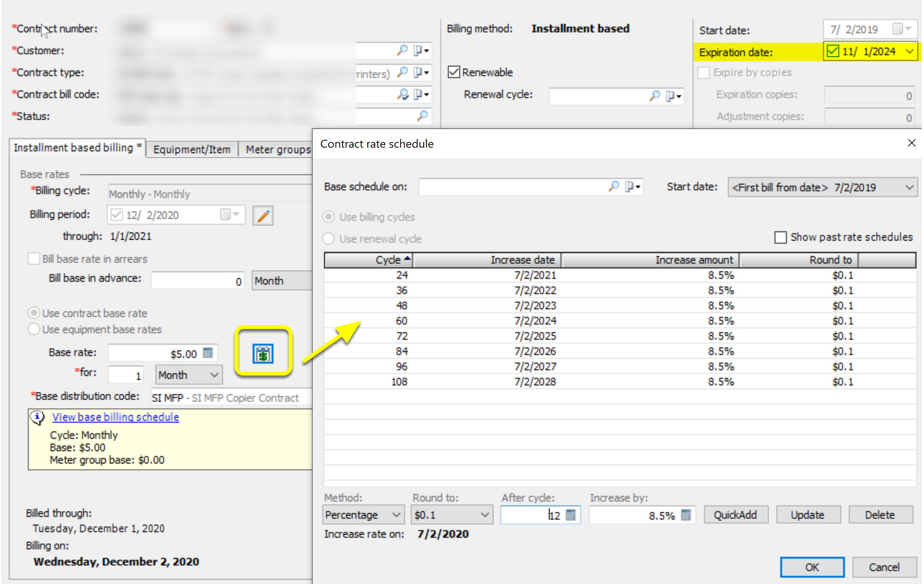Open calculator icon in After cycle field
The height and width of the screenshot is (584, 924).
coord(571,515)
